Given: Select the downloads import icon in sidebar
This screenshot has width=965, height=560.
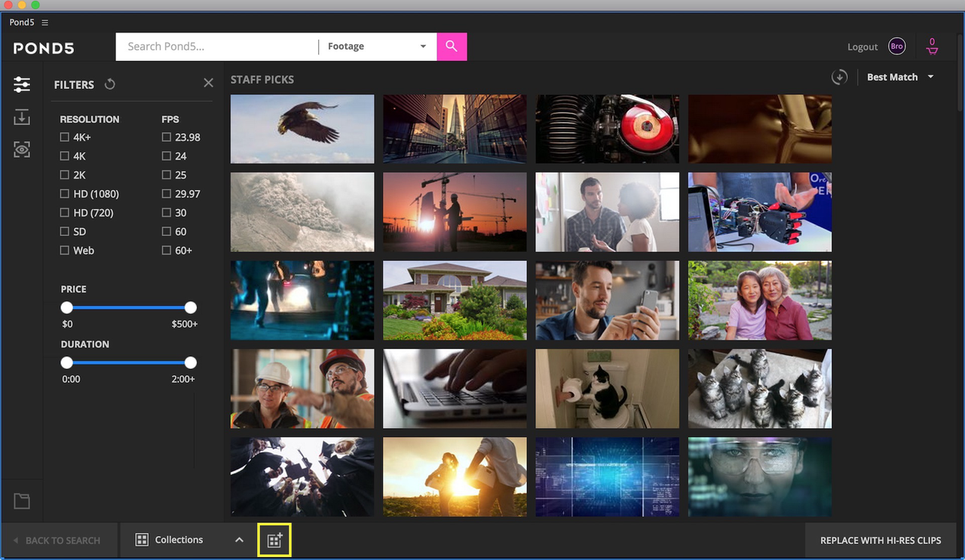Looking at the screenshot, I should (x=22, y=117).
